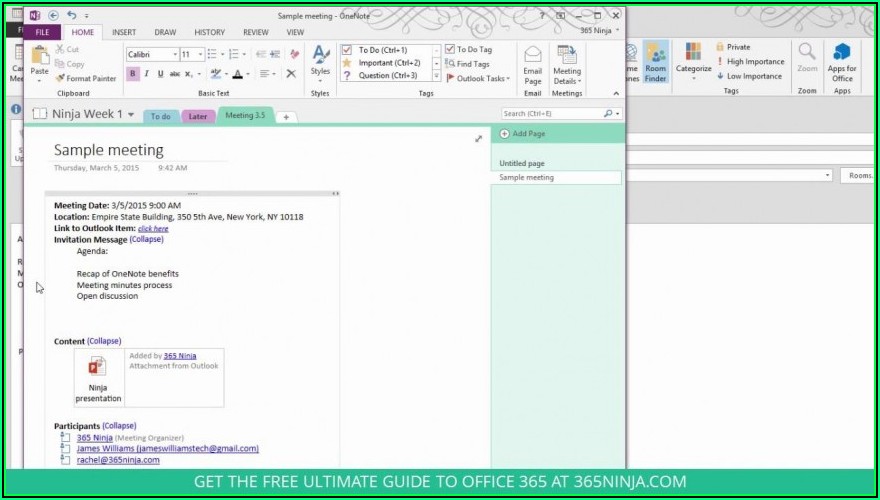The image size is (880, 500).
Task: Click the Find Tags icon
Action: 473,63
